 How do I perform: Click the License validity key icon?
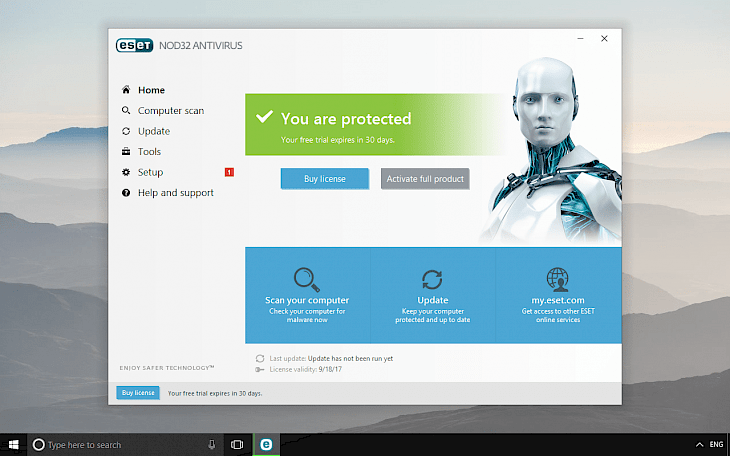pyautogui.click(x=260, y=369)
